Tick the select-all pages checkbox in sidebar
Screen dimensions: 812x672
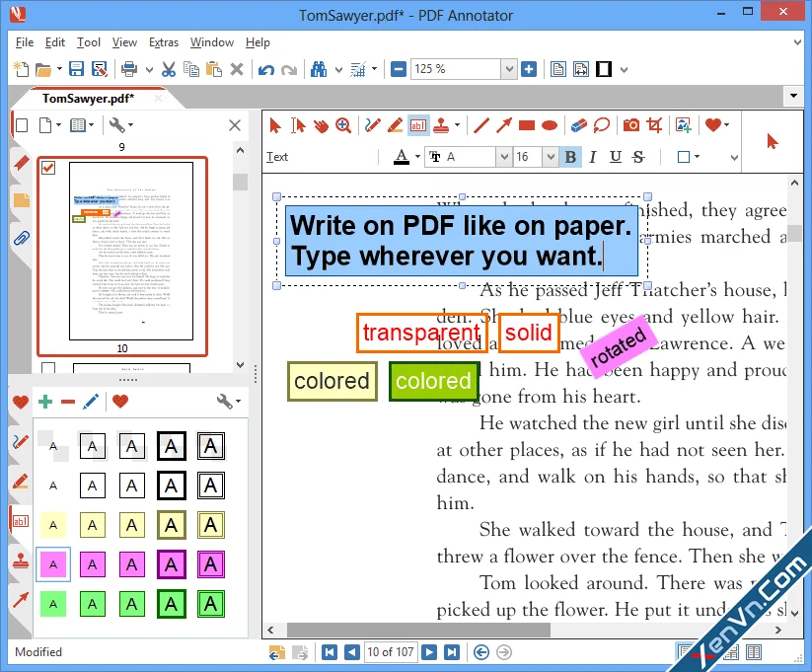click(x=22, y=125)
